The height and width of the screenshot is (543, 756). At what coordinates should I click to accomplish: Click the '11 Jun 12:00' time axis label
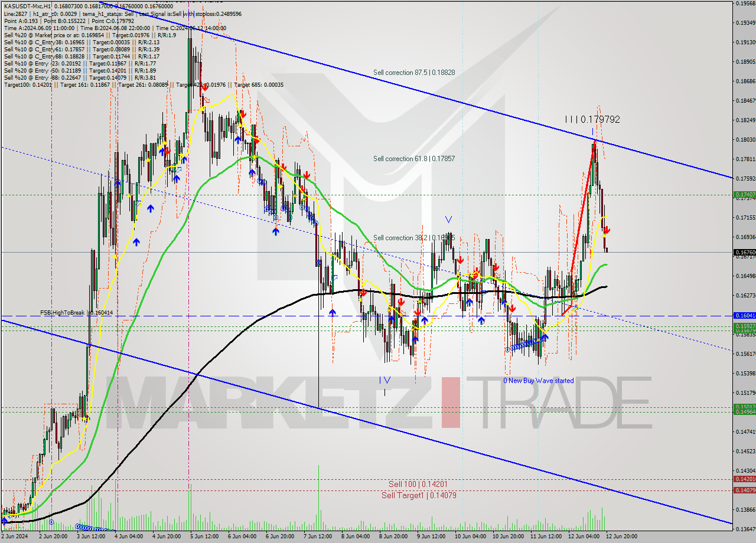tap(546, 537)
